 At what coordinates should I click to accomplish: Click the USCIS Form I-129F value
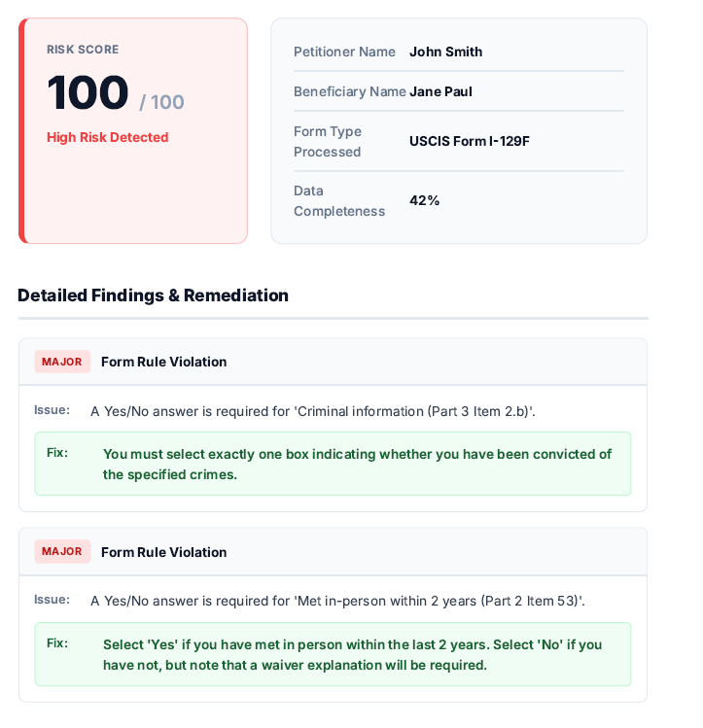pos(469,141)
